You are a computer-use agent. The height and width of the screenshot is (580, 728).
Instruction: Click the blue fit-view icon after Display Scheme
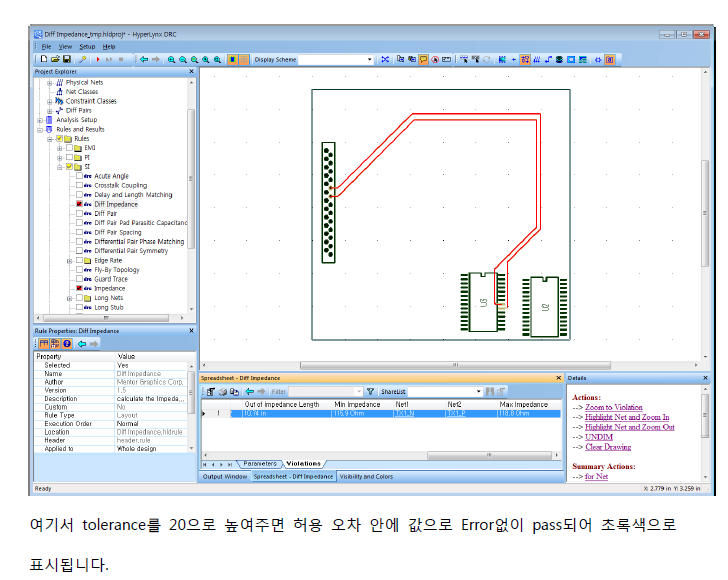[x=385, y=60]
